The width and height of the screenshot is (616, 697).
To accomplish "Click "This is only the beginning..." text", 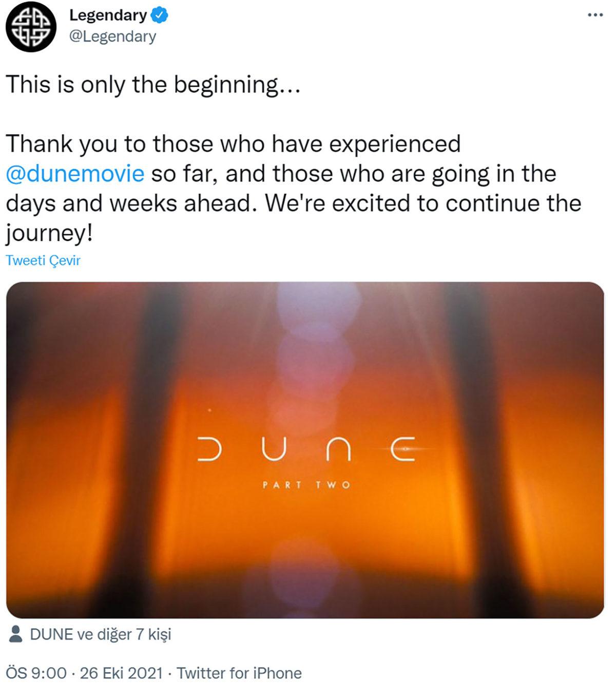I will (152, 84).
